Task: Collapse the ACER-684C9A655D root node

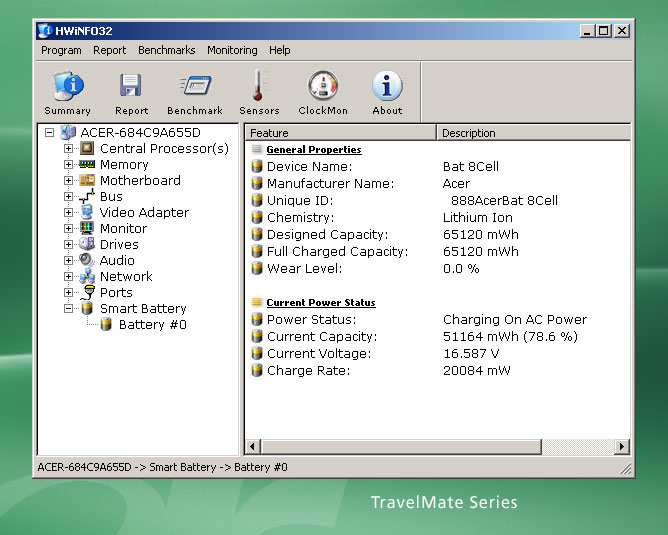Action: pyautogui.click(x=49, y=132)
